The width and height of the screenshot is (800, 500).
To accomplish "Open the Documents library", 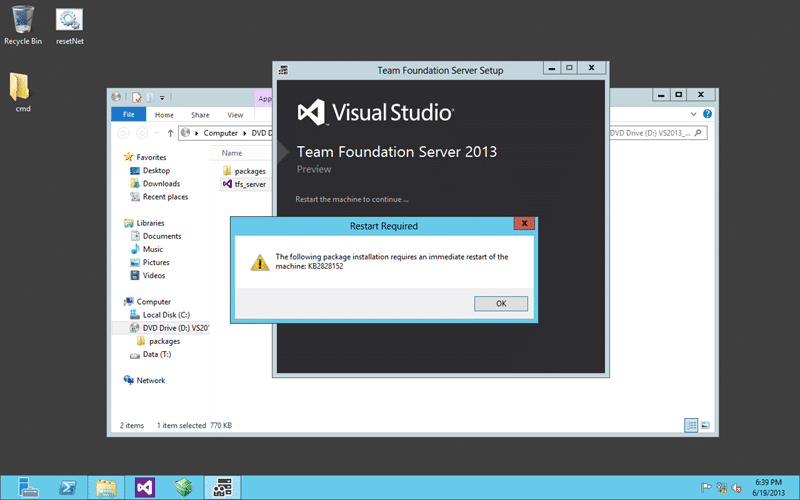I will coord(156,236).
